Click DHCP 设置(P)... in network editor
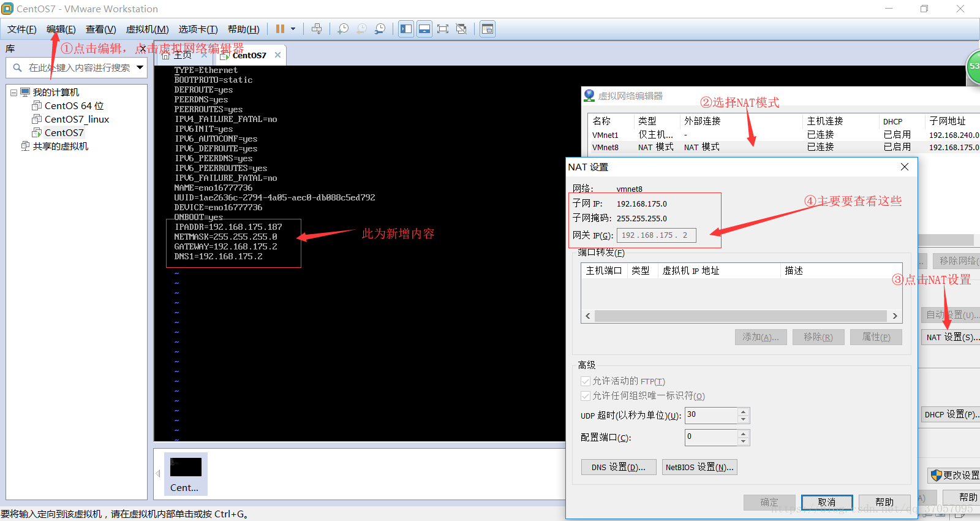Viewport: 980px width, 521px height. point(951,414)
